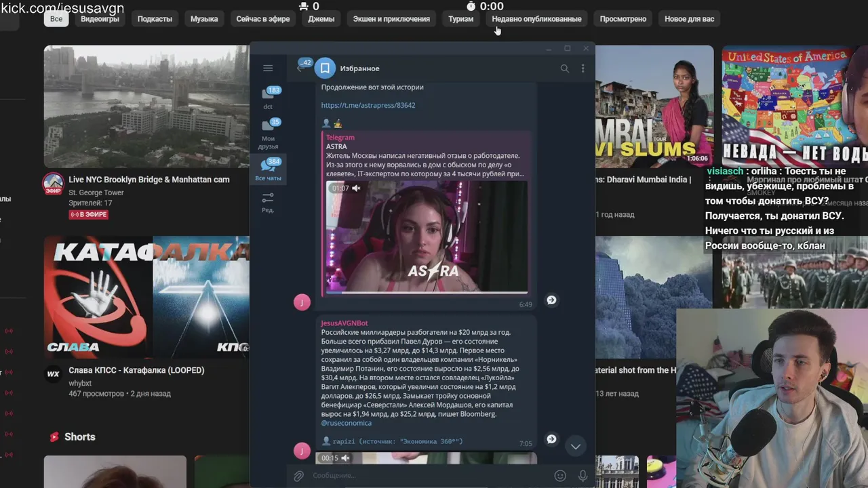Select the Новое для вас chip

(x=690, y=19)
